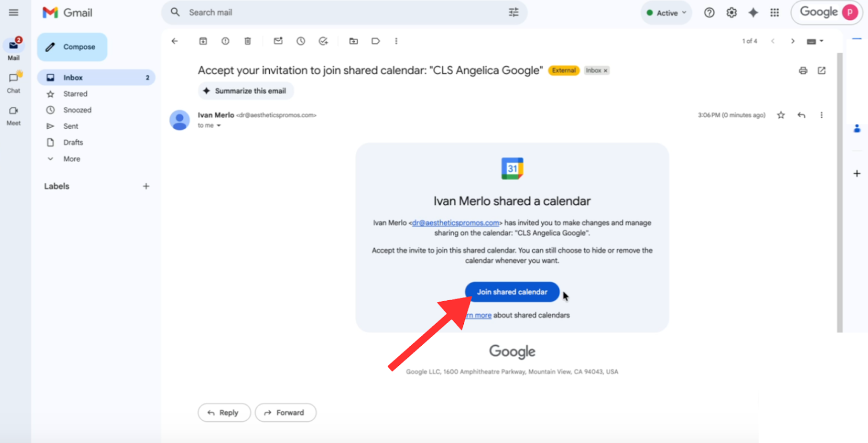Open Contacts icon in right side panel

coord(857,129)
